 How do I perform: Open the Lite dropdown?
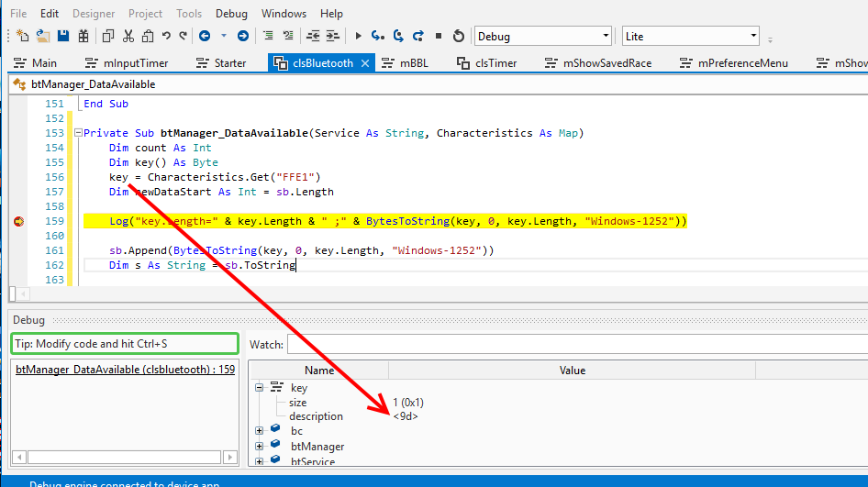pos(753,36)
